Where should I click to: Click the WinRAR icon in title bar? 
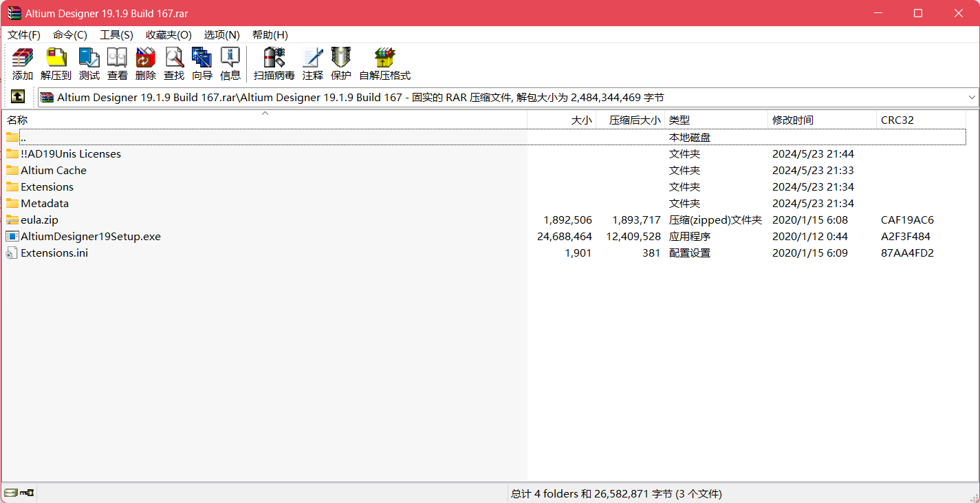14,13
